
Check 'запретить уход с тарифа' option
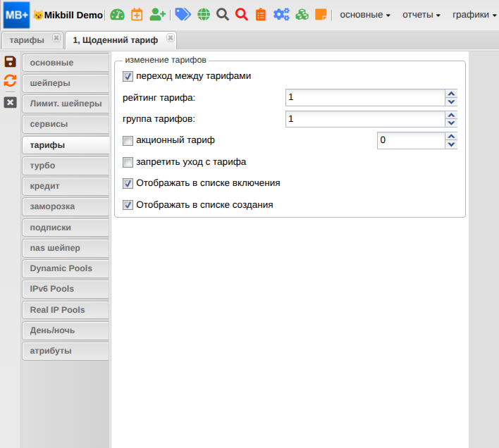tap(128, 162)
